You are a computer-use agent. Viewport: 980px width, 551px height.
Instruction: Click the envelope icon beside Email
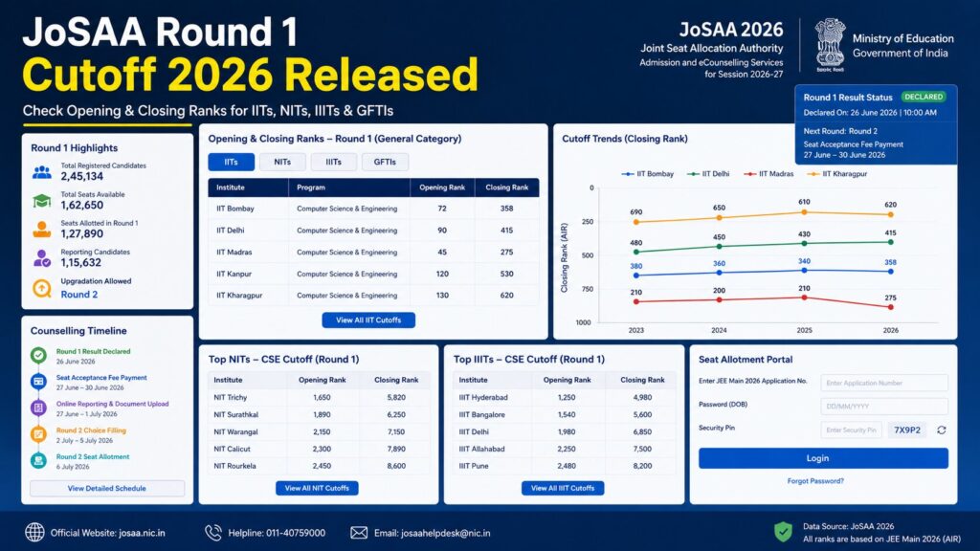pyautogui.click(x=359, y=532)
